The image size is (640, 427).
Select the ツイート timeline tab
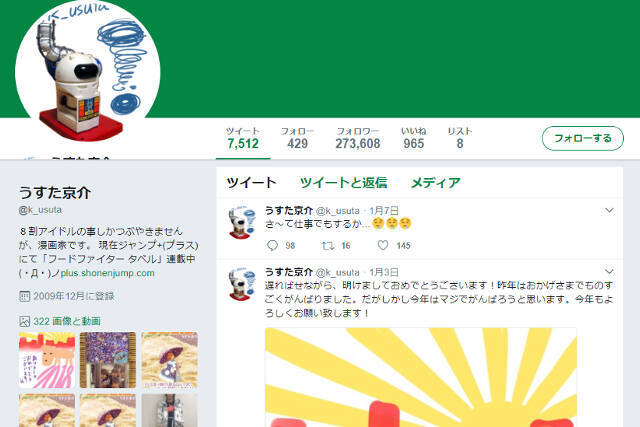click(x=251, y=182)
